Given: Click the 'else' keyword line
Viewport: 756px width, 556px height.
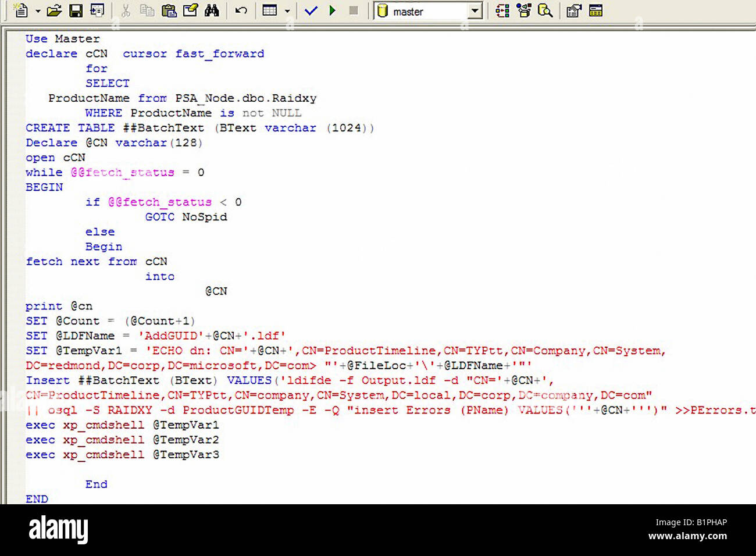Looking at the screenshot, I should click(x=100, y=232).
